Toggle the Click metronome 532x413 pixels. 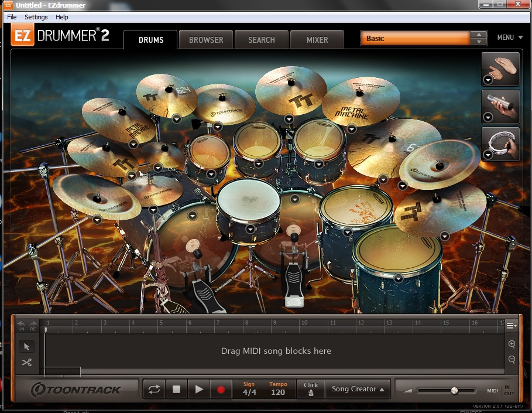[311, 389]
